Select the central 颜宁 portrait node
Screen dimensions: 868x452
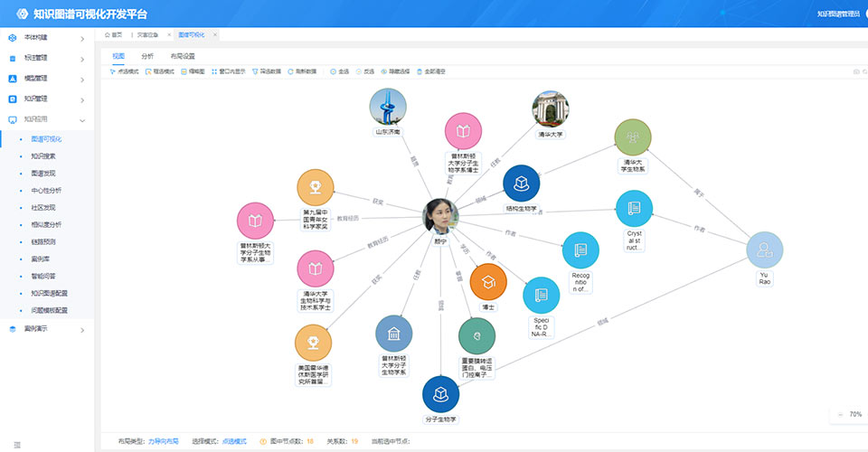[x=440, y=217]
